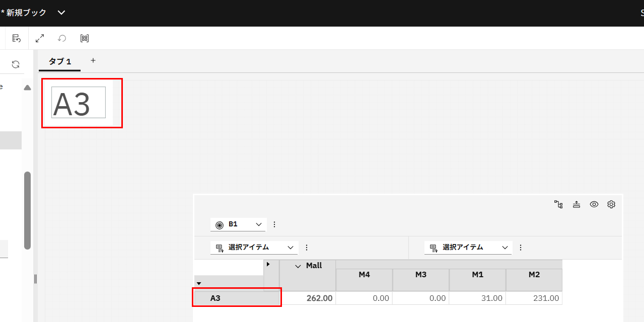Select the A3 row header
The width and height of the screenshot is (644, 322).
coord(237,298)
